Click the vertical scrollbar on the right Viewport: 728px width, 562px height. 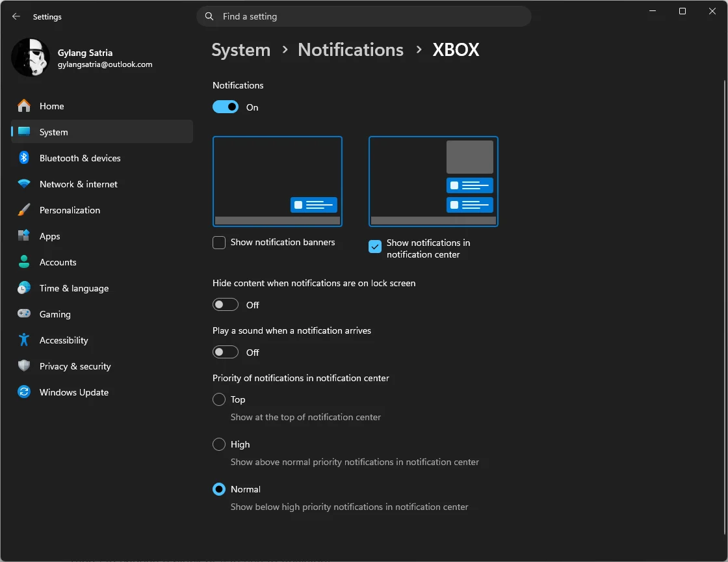(x=725, y=306)
